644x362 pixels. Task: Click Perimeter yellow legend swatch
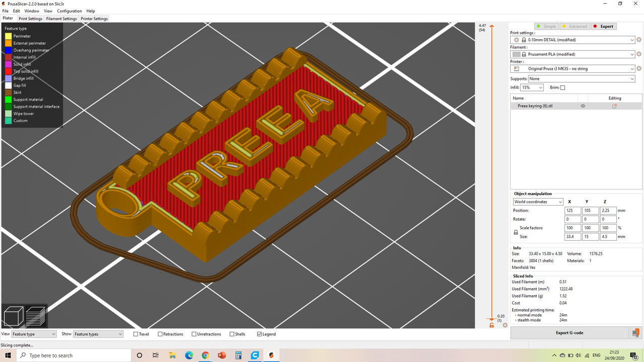pyautogui.click(x=9, y=36)
